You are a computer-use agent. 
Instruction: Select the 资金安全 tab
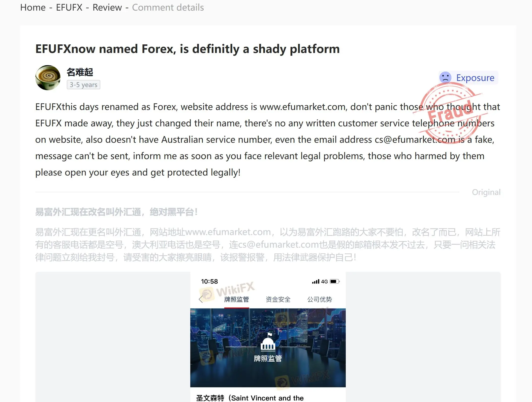[x=278, y=299]
